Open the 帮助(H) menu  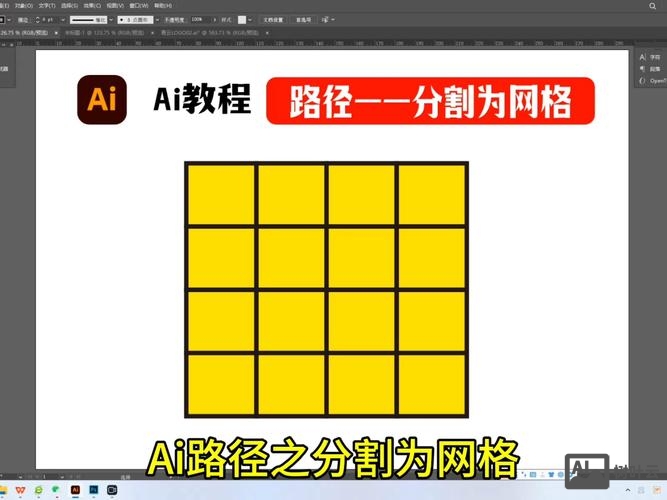coord(163,6)
